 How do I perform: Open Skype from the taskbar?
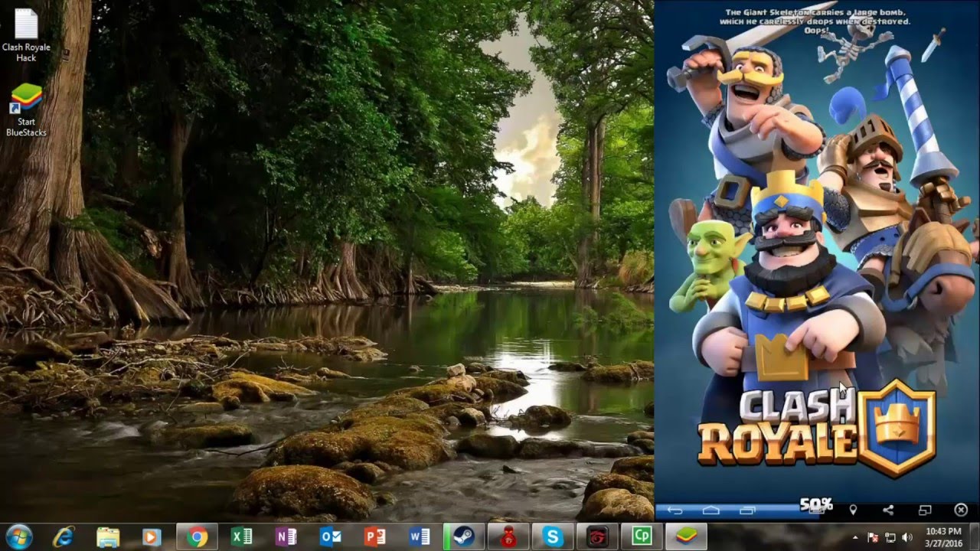tap(553, 537)
